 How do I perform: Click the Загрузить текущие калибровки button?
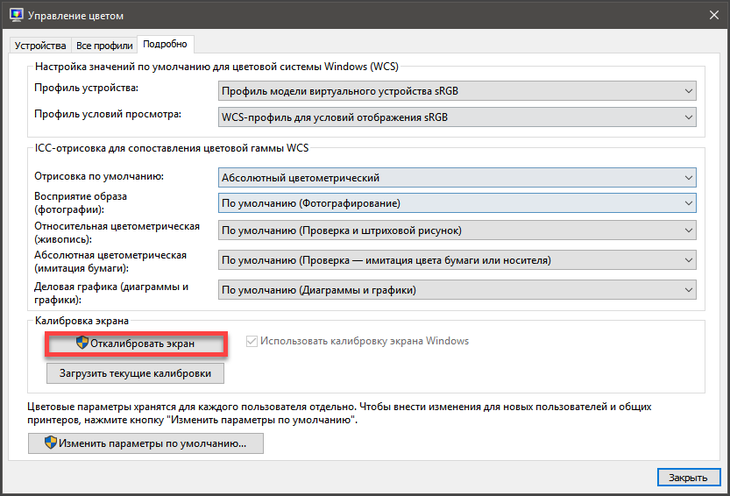[135, 374]
